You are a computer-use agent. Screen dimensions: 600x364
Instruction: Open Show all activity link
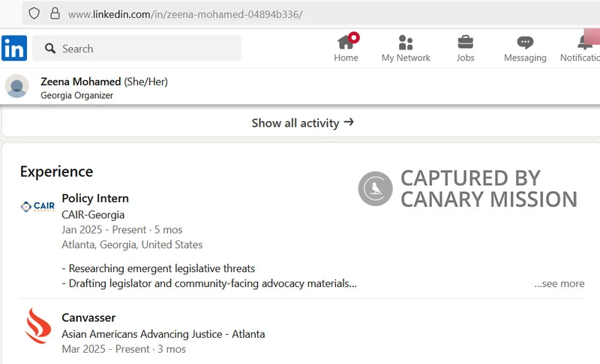point(302,123)
